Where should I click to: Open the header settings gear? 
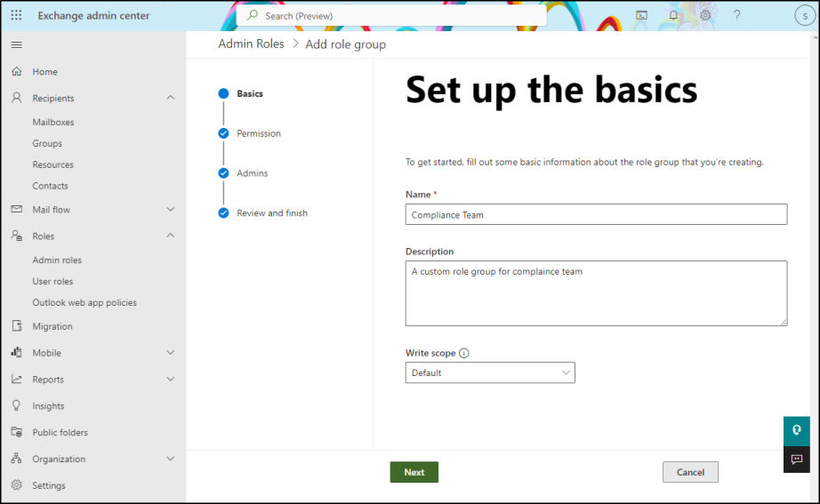click(705, 15)
